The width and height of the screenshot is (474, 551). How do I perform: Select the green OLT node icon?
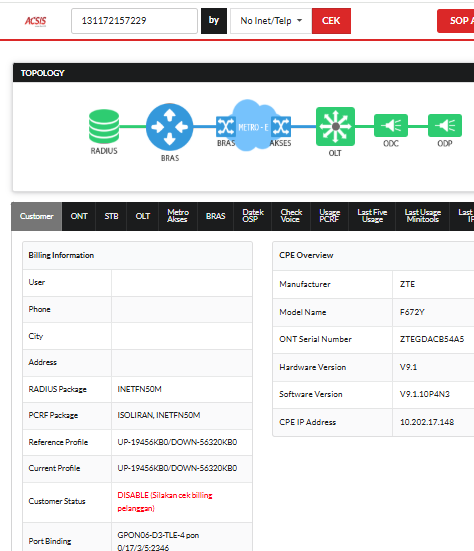(335, 127)
